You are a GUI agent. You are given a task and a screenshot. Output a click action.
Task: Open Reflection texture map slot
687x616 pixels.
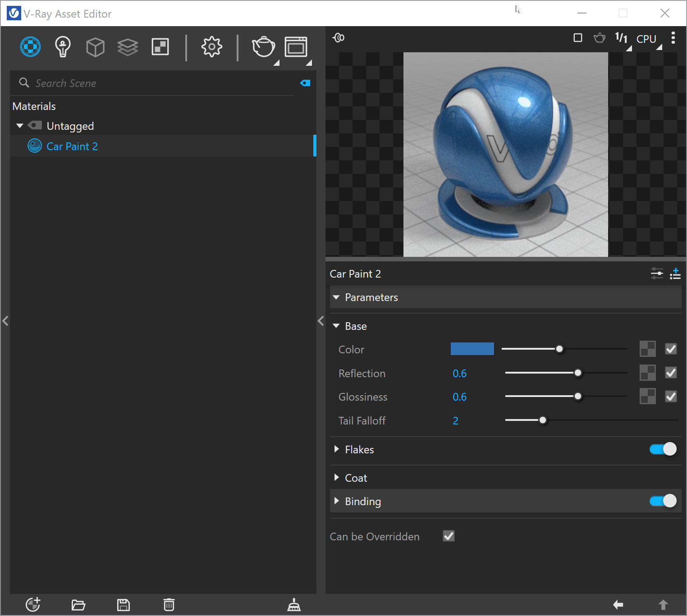(x=648, y=373)
